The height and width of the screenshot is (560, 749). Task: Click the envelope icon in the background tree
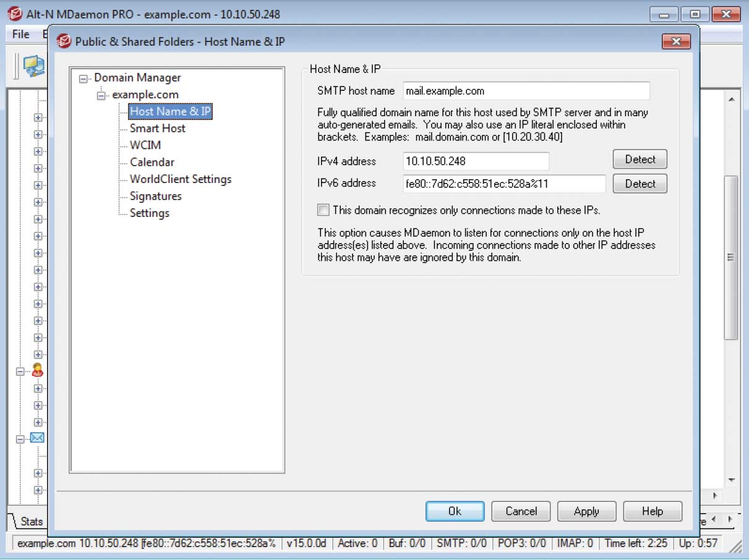click(x=37, y=438)
